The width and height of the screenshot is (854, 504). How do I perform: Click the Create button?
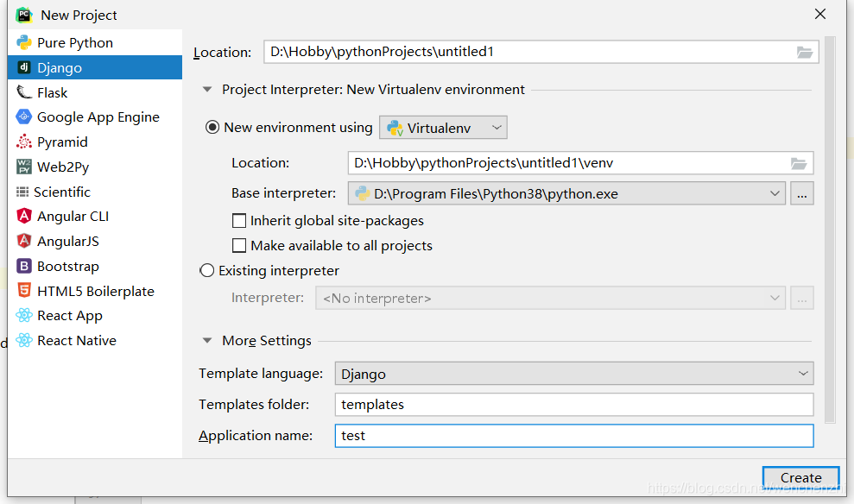click(800, 478)
